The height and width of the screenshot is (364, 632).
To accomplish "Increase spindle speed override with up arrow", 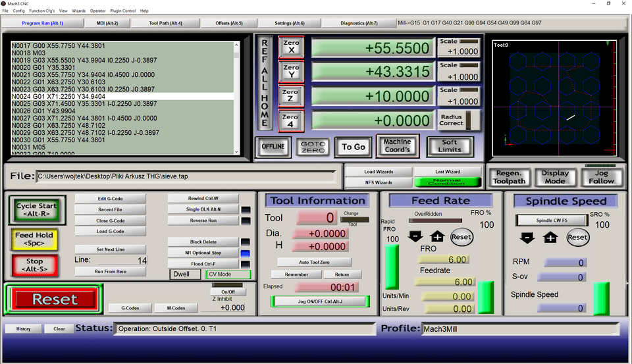I will point(550,238).
